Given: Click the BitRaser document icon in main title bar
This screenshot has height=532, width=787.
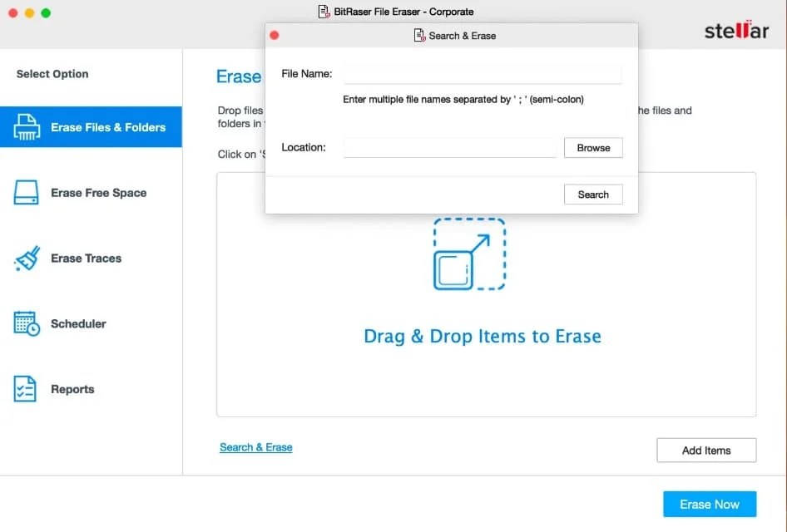Looking at the screenshot, I should click(324, 12).
